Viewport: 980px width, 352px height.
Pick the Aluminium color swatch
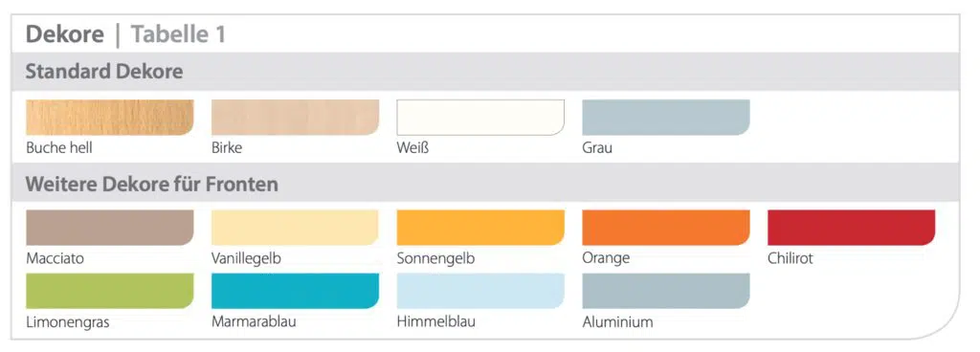(x=666, y=291)
